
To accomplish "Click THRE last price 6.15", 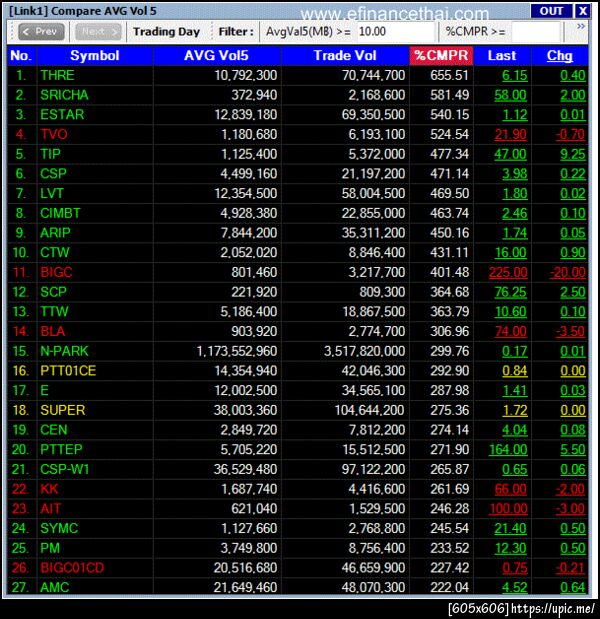I will pos(514,75).
